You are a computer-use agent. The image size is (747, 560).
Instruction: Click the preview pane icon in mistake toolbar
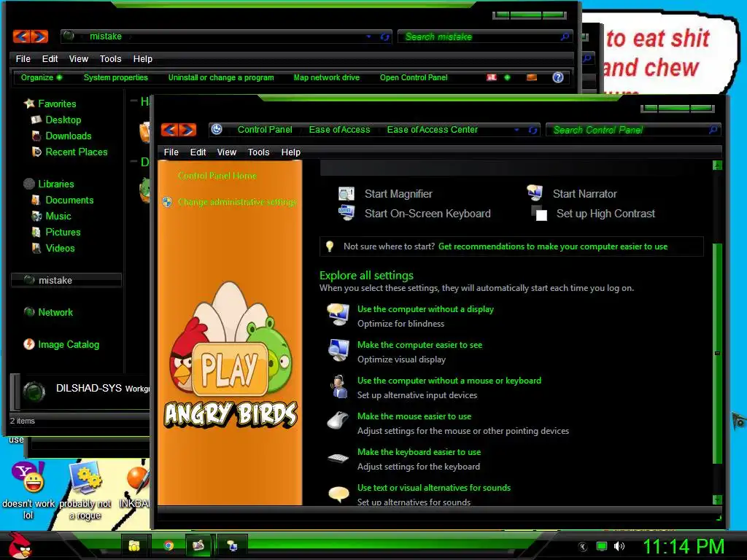click(x=532, y=77)
